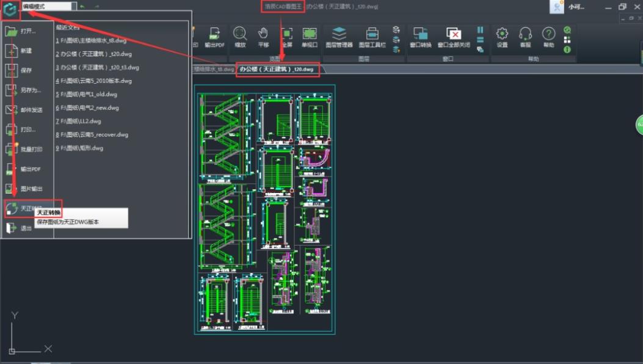Click the 帮助 question mark icon
643x364 pixels.
pos(549,37)
